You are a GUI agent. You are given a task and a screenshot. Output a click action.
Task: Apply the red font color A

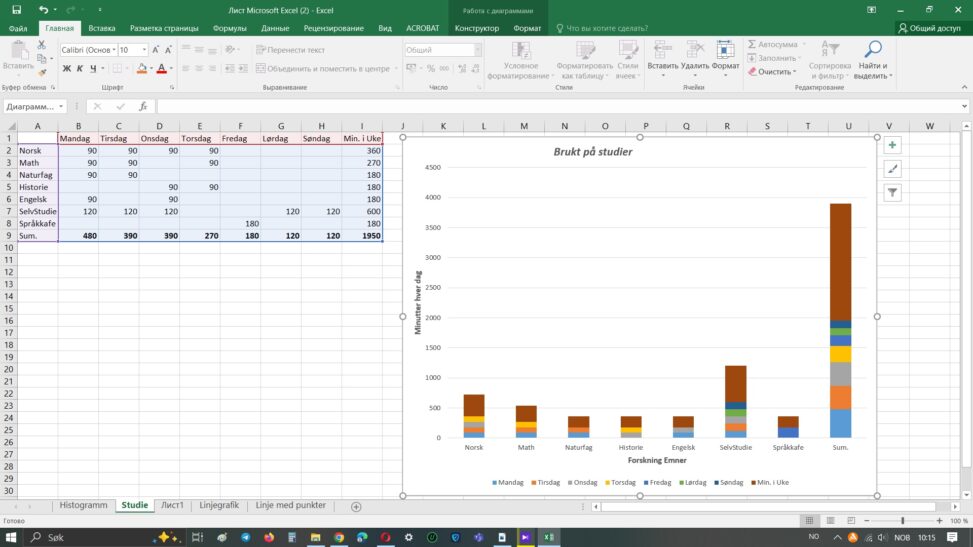point(161,68)
